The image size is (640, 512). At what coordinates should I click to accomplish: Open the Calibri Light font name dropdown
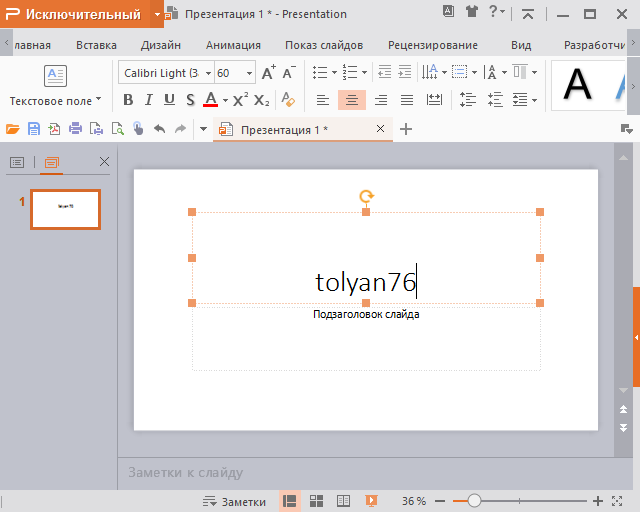(x=207, y=73)
